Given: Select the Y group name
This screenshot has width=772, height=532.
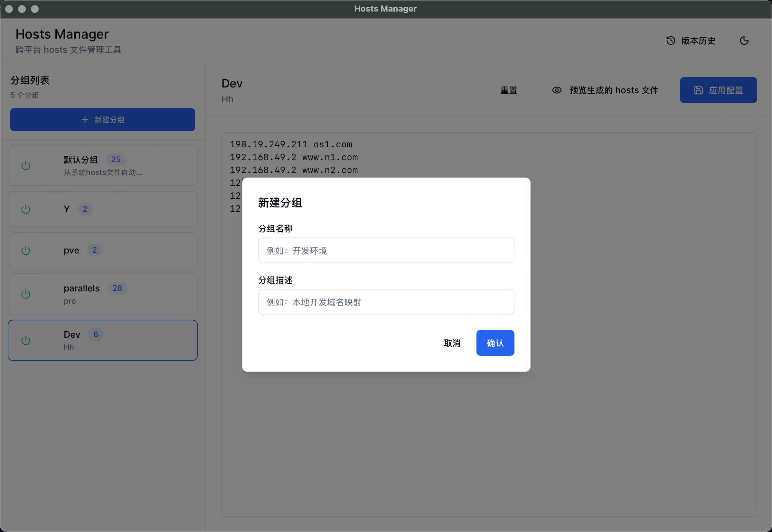Looking at the screenshot, I should point(67,209).
